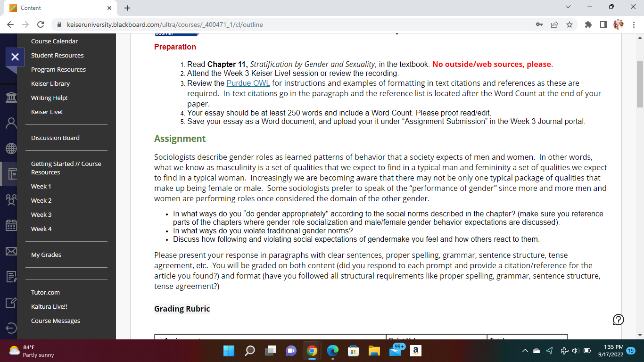This screenshot has width=644, height=362.
Task: Open the Messages envelope icon in left rail
Action: coord(10,251)
